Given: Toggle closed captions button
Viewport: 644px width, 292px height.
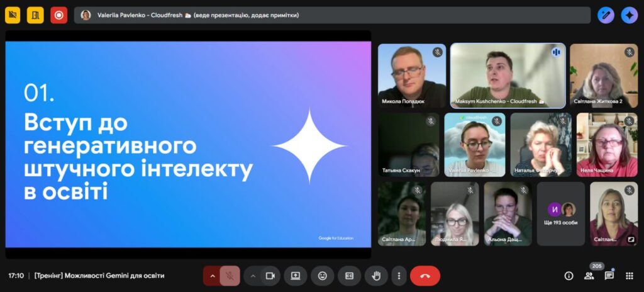Looking at the screenshot, I should tap(349, 276).
